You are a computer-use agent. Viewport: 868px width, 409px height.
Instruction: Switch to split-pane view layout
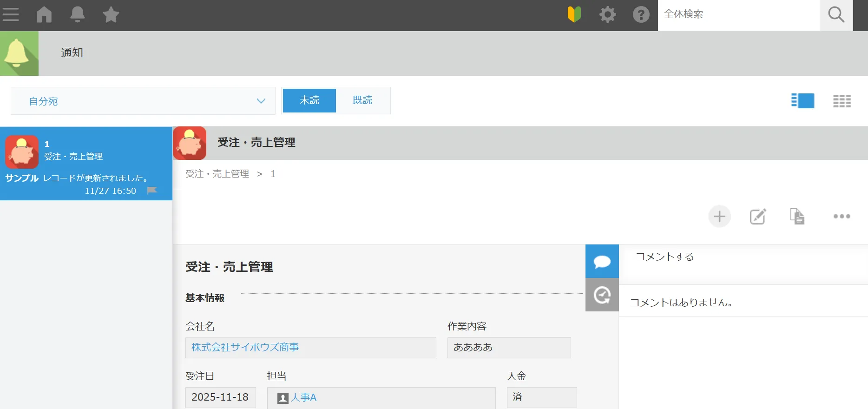click(x=802, y=101)
